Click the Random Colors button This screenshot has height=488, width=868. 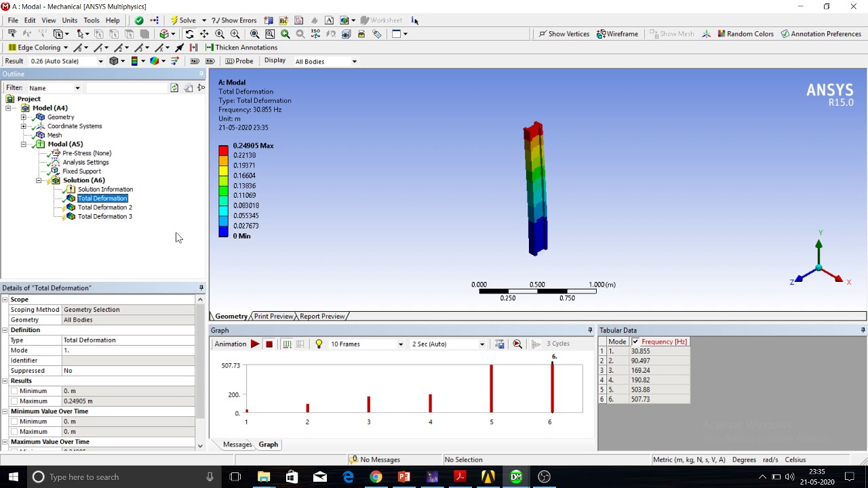coord(745,34)
